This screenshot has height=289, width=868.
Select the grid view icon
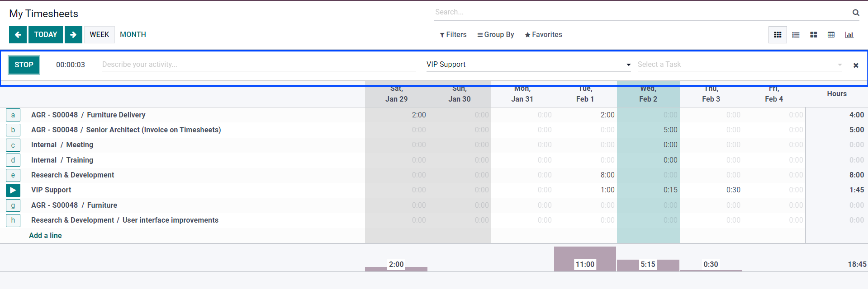pos(778,34)
